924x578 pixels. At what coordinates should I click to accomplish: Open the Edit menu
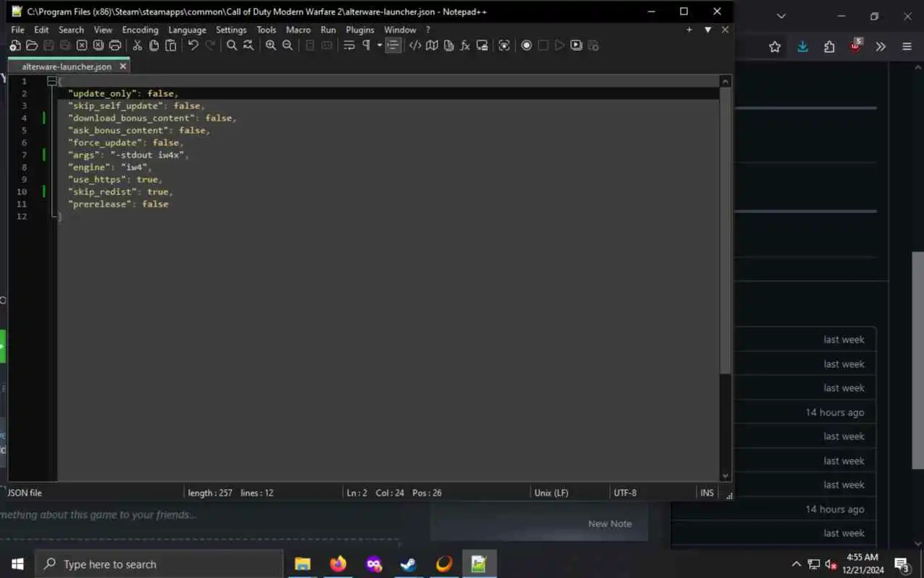41,30
